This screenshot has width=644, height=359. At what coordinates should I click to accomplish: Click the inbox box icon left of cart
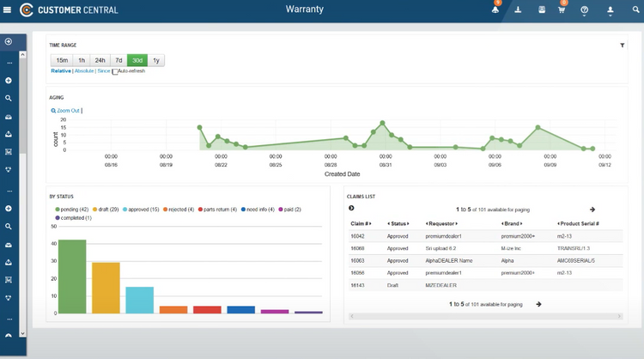542,9
